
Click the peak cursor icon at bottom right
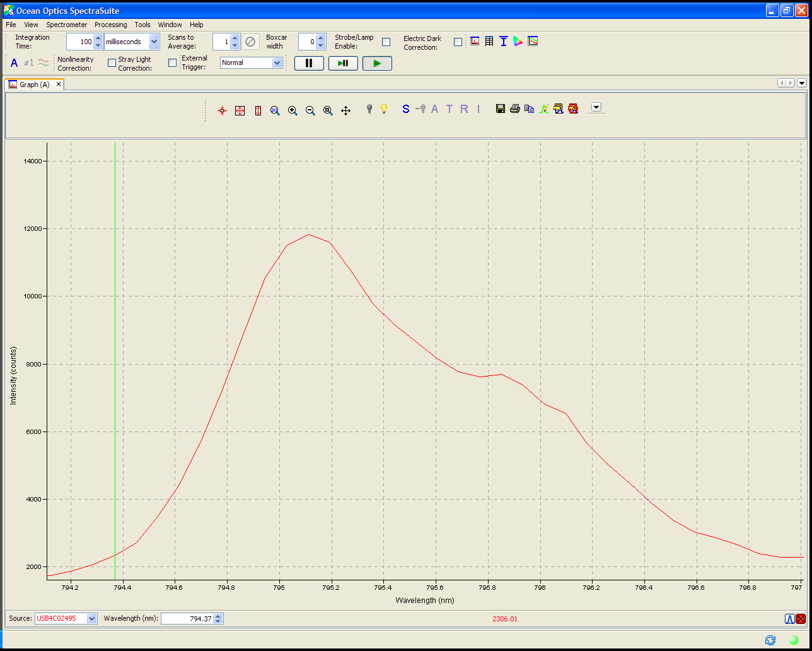(x=789, y=619)
